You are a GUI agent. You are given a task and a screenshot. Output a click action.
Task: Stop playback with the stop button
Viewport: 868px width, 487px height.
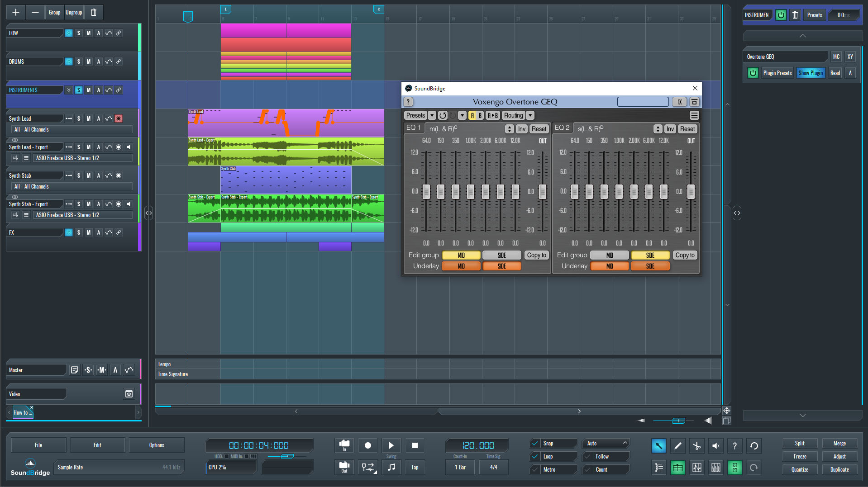coord(415,445)
